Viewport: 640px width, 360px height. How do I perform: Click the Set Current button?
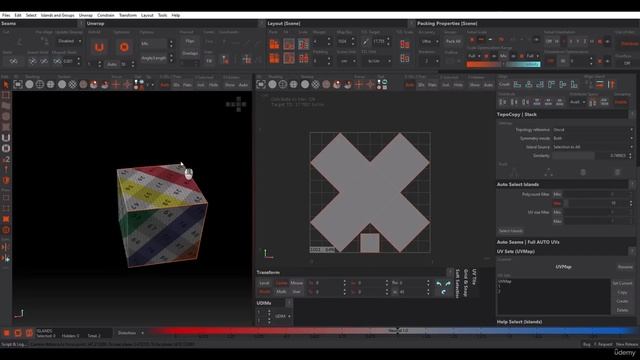622,283
